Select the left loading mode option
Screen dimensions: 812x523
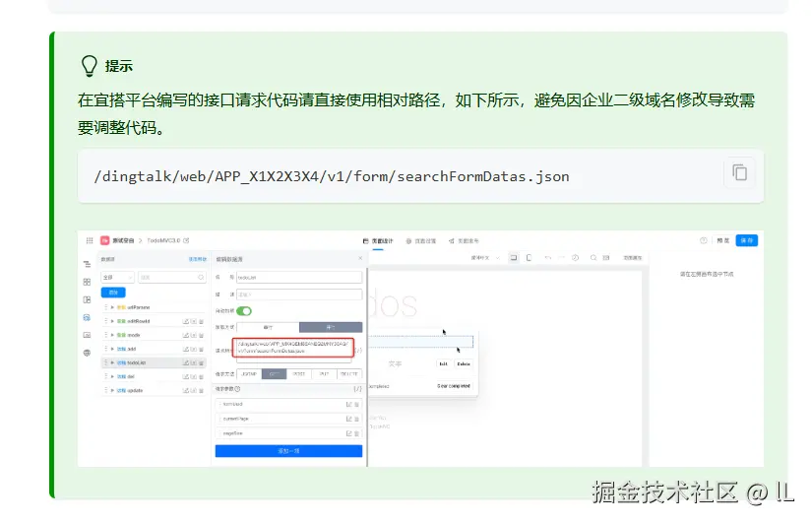[x=268, y=328]
